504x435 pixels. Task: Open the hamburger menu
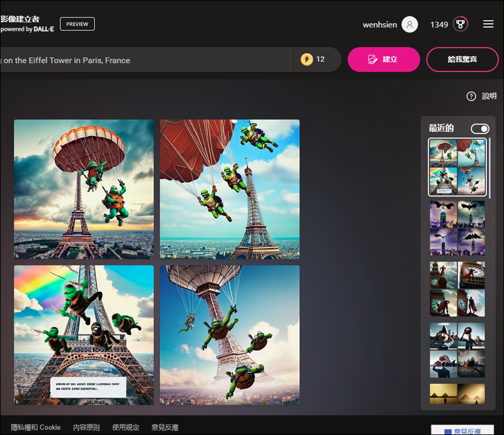tap(488, 24)
